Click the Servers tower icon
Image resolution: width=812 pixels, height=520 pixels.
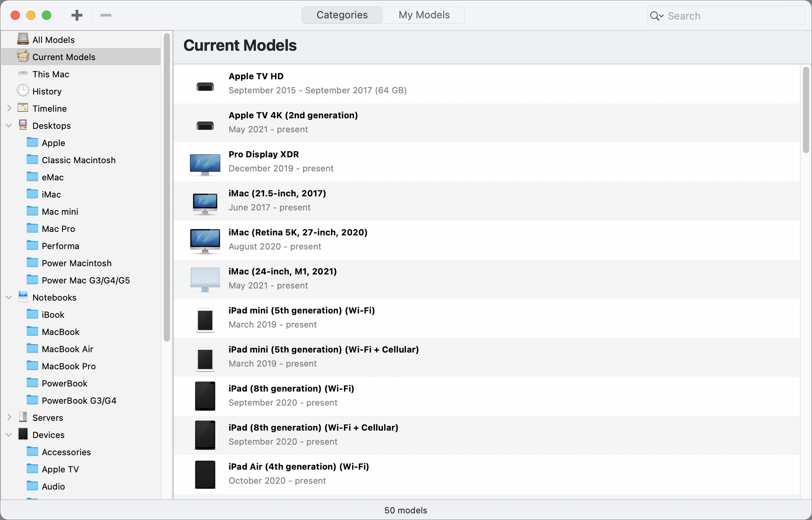click(x=23, y=417)
